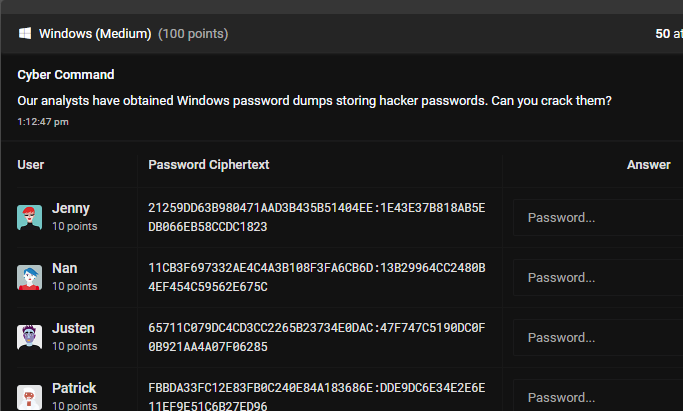
Task: Click Patrick's password ciphertext hash
Action: click(x=316, y=397)
